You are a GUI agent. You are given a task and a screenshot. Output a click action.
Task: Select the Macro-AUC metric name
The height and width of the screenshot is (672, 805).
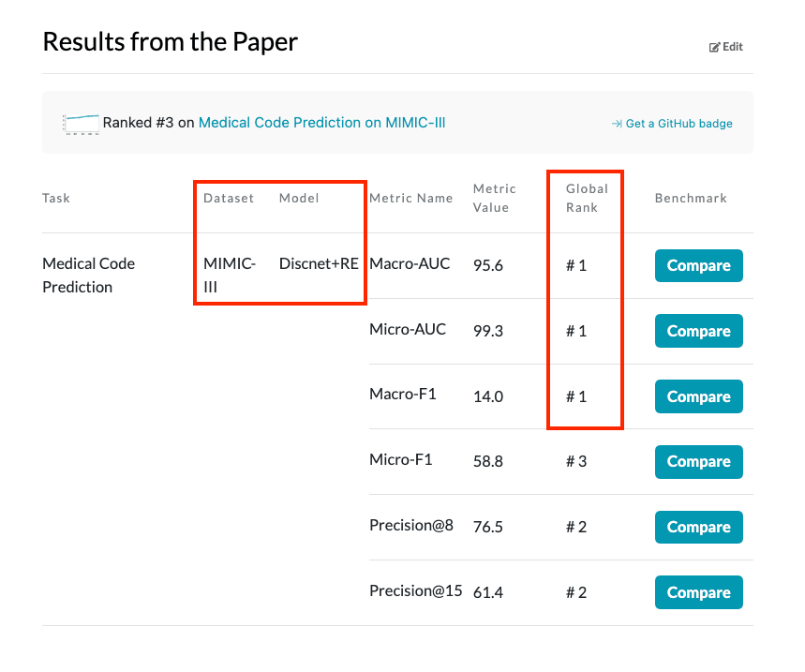click(410, 264)
